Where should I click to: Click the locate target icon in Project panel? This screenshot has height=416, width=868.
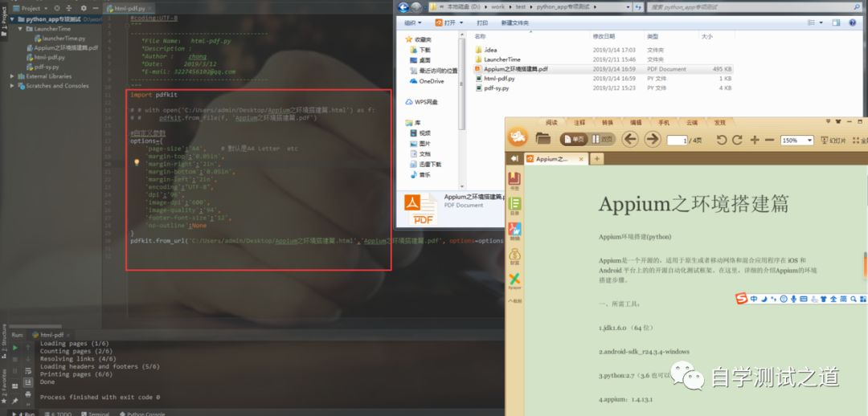tap(58, 8)
